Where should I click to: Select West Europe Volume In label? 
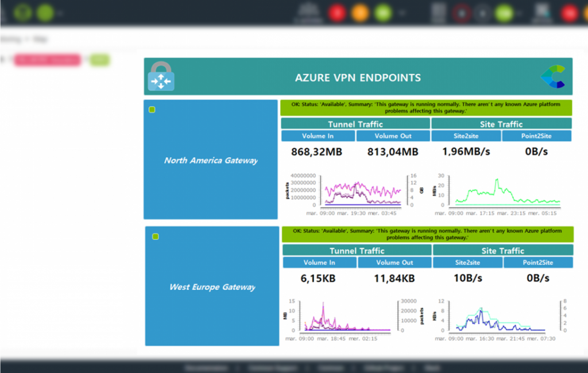click(x=319, y=263)
